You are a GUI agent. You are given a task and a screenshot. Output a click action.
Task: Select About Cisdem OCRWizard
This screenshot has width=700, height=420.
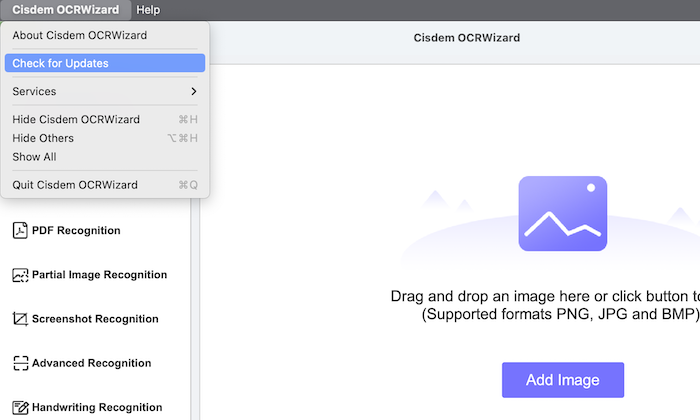(x=79, y=36)
